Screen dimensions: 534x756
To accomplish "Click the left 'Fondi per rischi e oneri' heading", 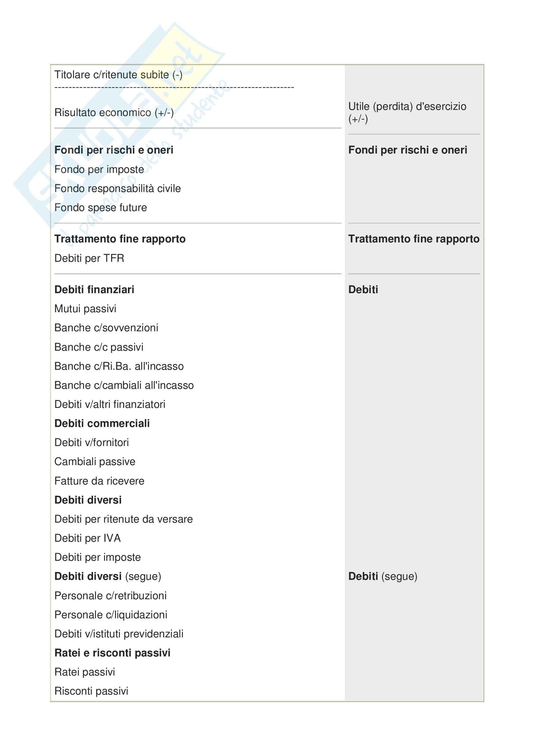I will [114, 150].
